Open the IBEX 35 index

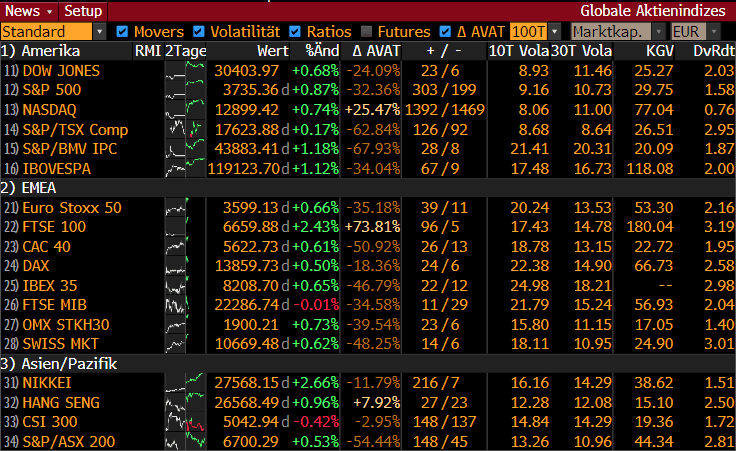coord(50,285)
